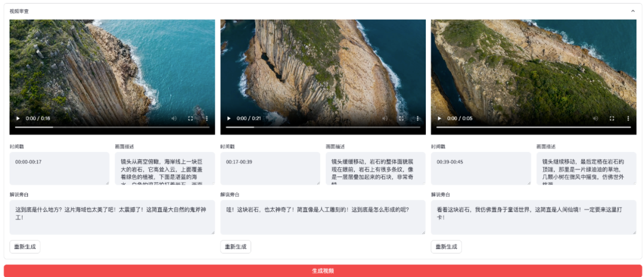Screen dimensions: 644x277
Task: Enter fullscreen on the third video
Action: click(612, 118)
